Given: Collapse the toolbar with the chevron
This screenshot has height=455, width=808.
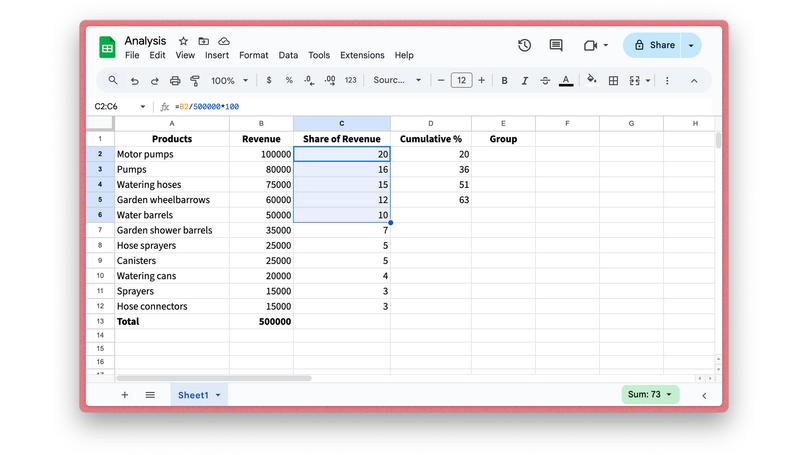Looking at the screenshot, I should coord(694,81).
